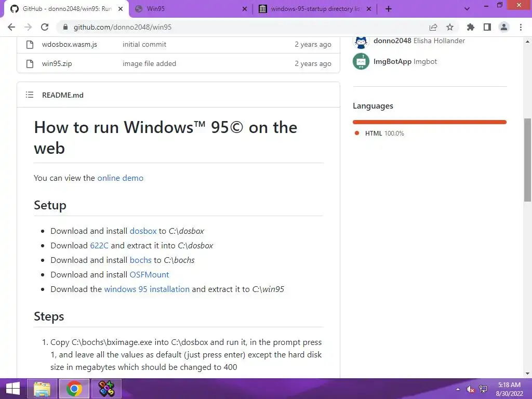Go back to the previous page
Screen dimensions: 532x399
[11, 27]
